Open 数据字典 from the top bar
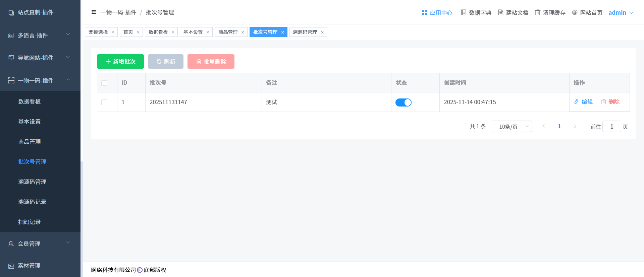Viewport: 644px width, 277px height. pyautogui.click(x=463, y=12)
